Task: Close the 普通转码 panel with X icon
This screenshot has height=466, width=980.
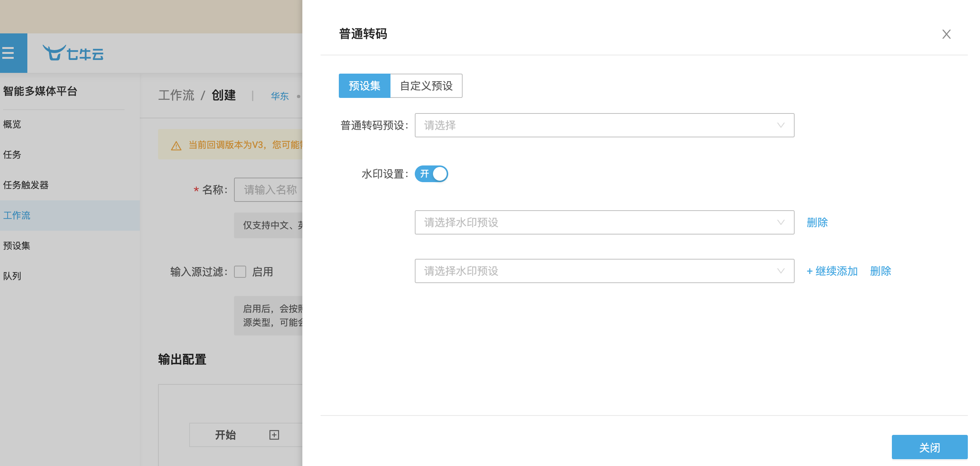Action: pos(946,34)
